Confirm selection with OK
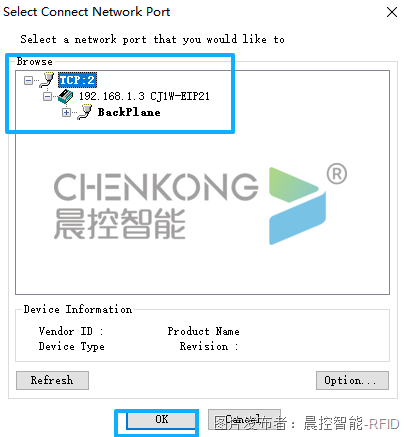406x437 pixels. [x=161, y=419]
